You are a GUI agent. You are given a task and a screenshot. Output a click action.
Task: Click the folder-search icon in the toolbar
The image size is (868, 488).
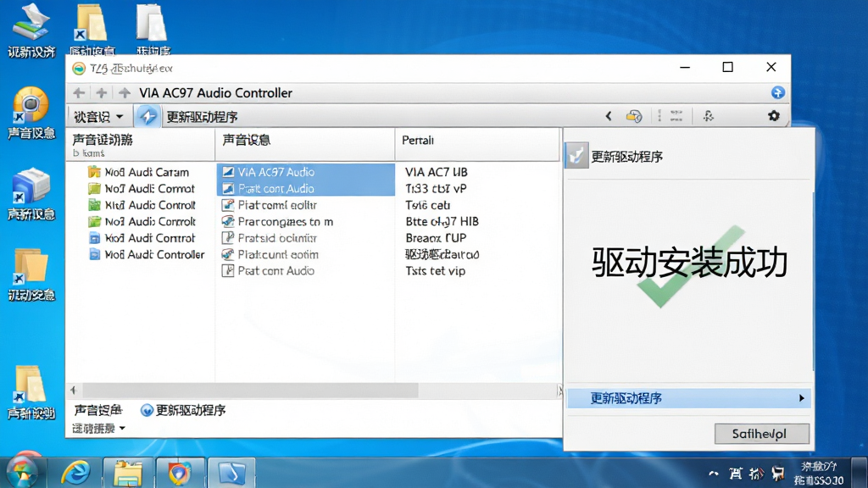click(634, 115)
